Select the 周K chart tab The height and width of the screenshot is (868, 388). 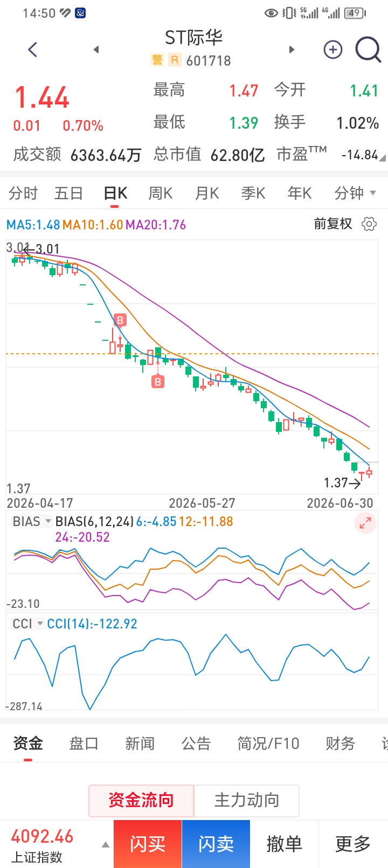(x=161, y=193)
